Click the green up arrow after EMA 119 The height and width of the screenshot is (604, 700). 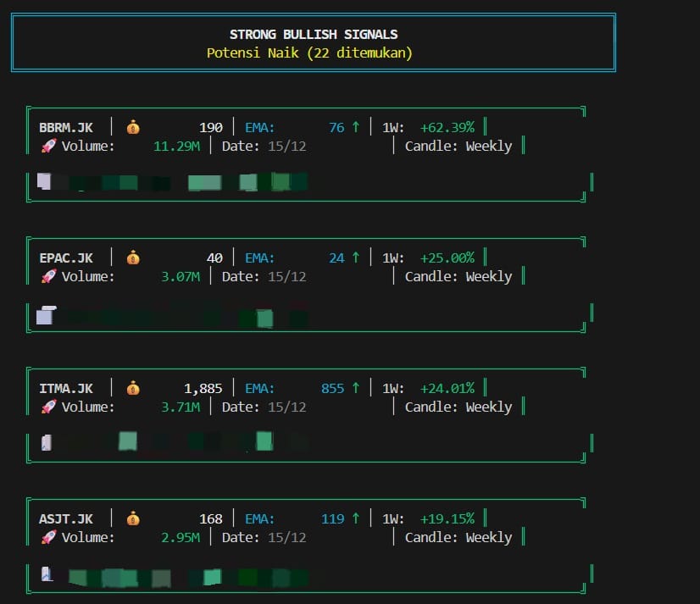point(356,518)
